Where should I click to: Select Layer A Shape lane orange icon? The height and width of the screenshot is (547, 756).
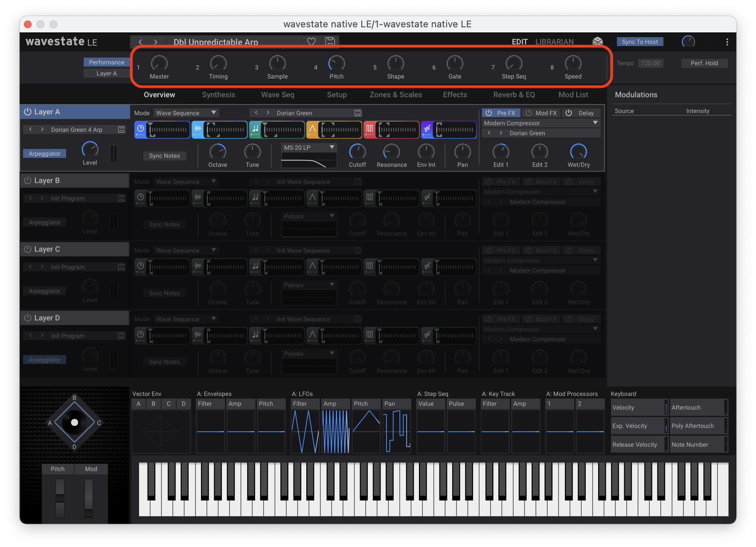pyautogui.click(x=313, y=129)
